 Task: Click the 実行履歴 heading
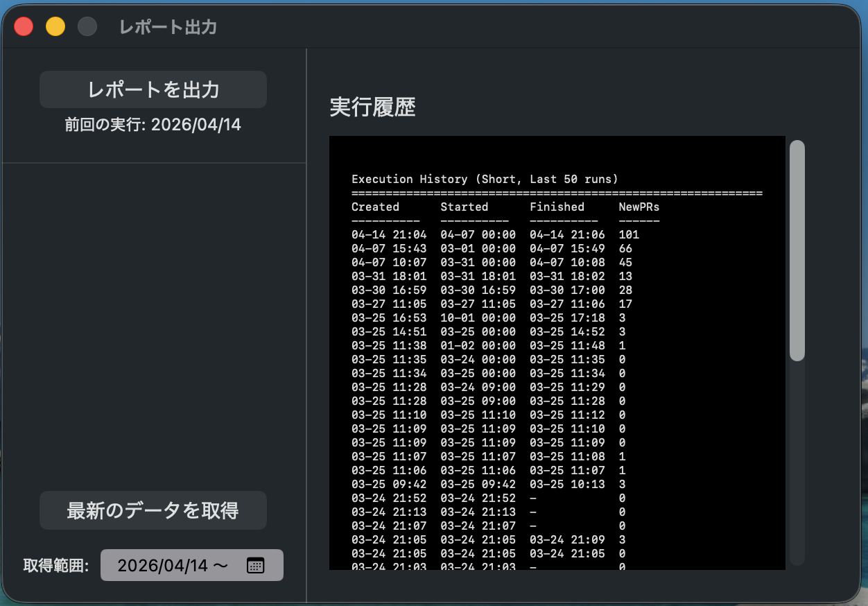372,107
